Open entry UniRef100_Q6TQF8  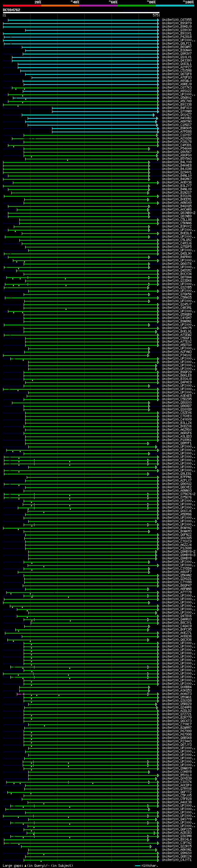pos(176,74)
